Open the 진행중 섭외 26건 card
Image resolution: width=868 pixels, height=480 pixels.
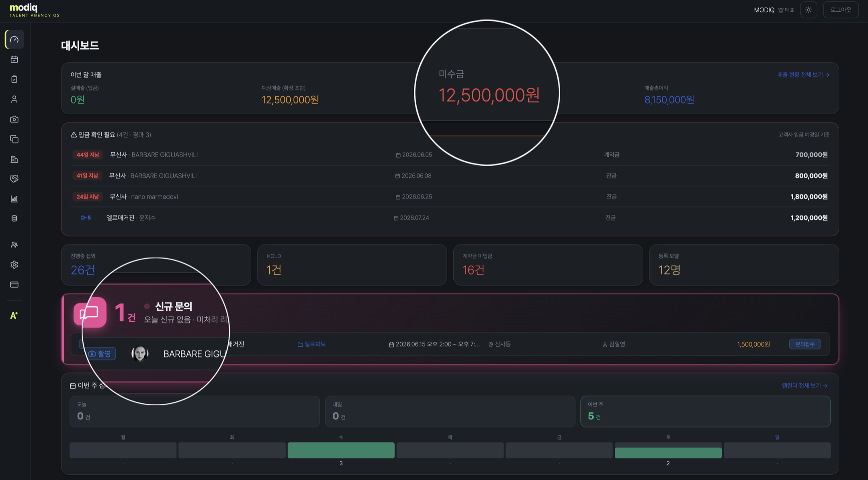(x=156, y=265)
